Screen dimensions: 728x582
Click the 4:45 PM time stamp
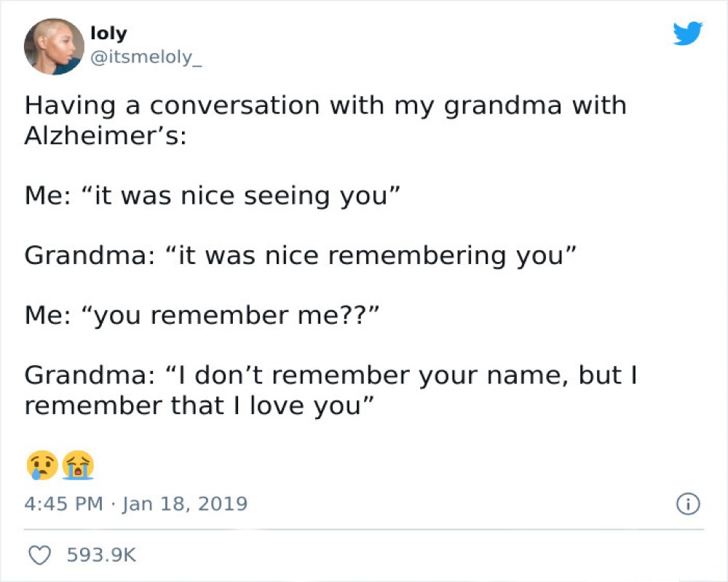click(x=64, y=503)
